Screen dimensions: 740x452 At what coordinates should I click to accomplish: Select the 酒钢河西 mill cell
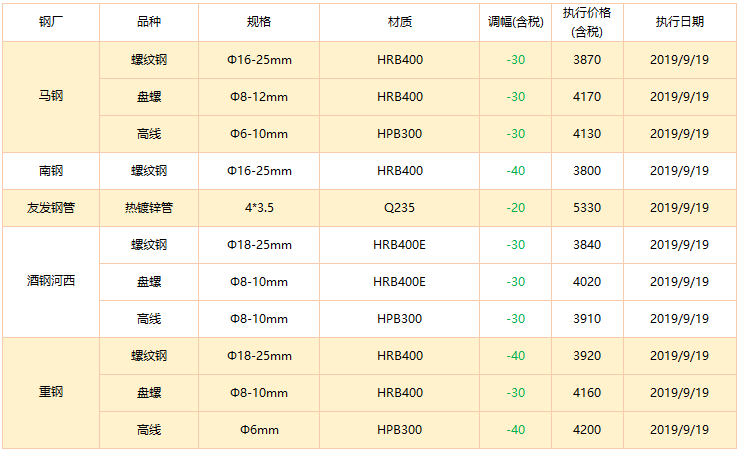point(51,281)
